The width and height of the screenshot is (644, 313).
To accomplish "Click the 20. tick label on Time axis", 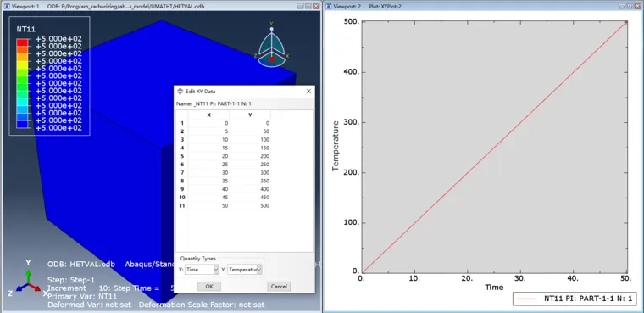I will [468, 278].
